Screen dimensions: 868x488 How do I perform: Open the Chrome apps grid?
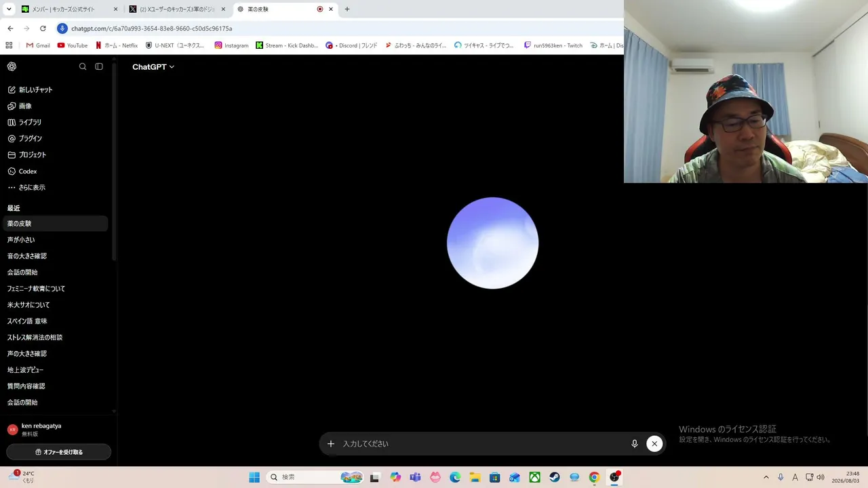[x=9, y=45]
